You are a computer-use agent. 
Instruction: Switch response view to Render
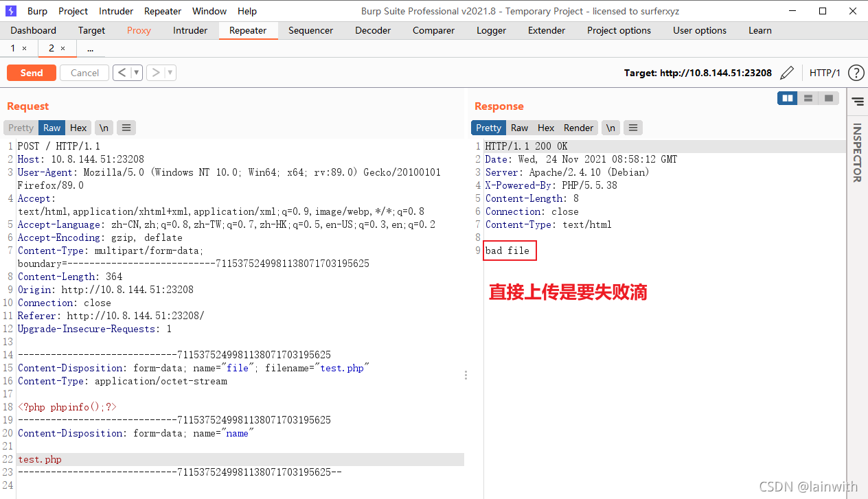(579, 128)
